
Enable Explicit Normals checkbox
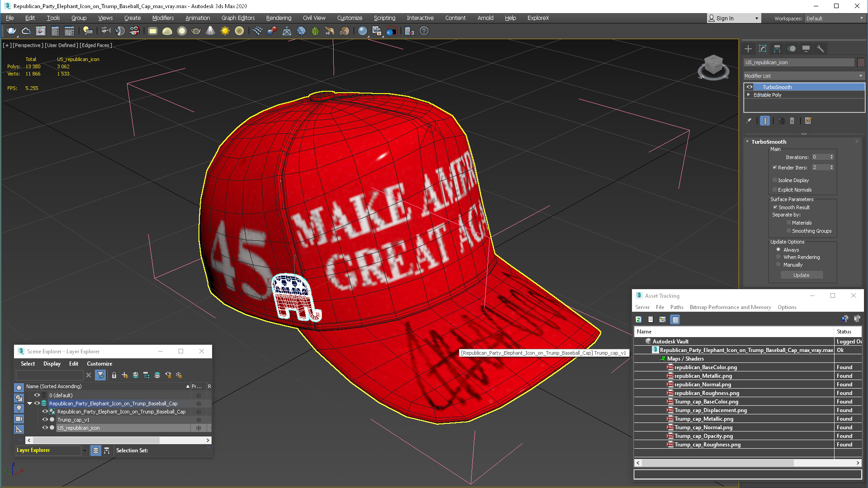pos(774,189)
